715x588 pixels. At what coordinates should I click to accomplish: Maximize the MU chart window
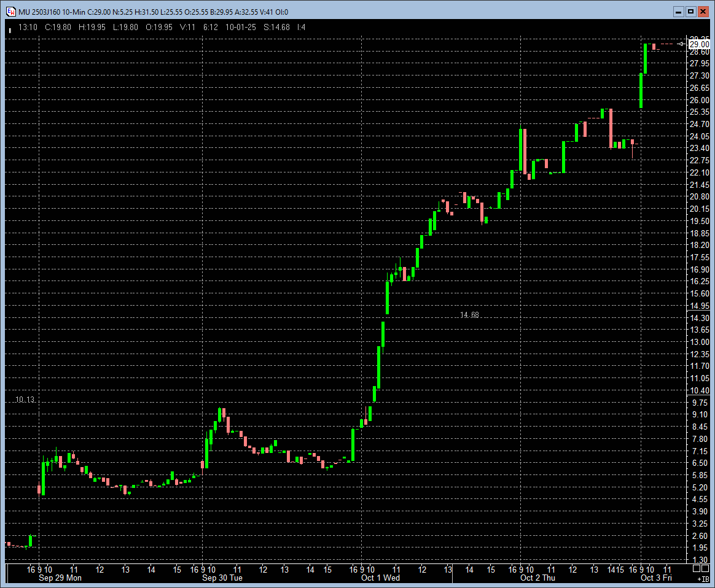690,12
